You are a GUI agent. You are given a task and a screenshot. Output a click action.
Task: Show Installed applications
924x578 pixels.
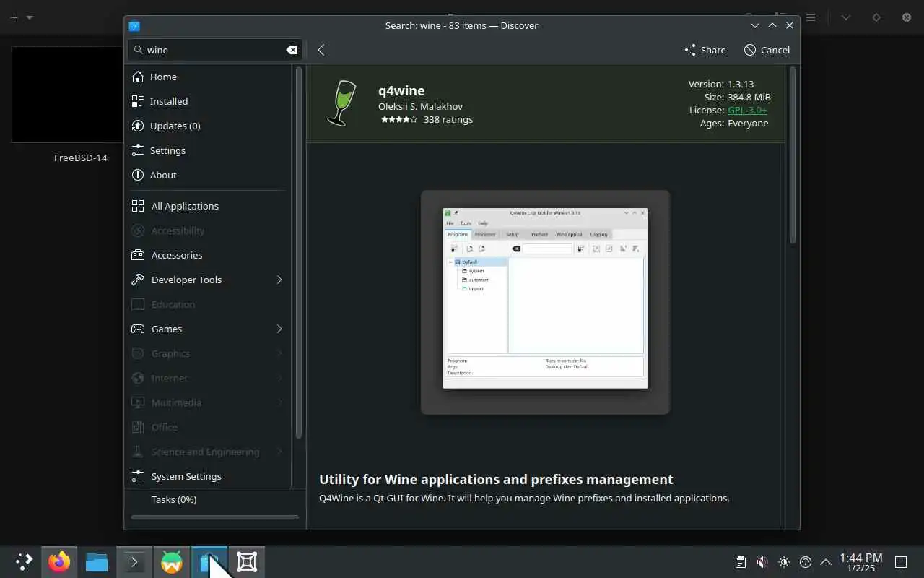click(x=209, y=101)
